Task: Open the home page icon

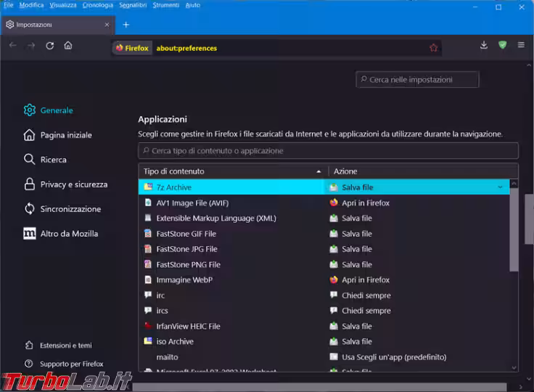Action: coord(68,45)
